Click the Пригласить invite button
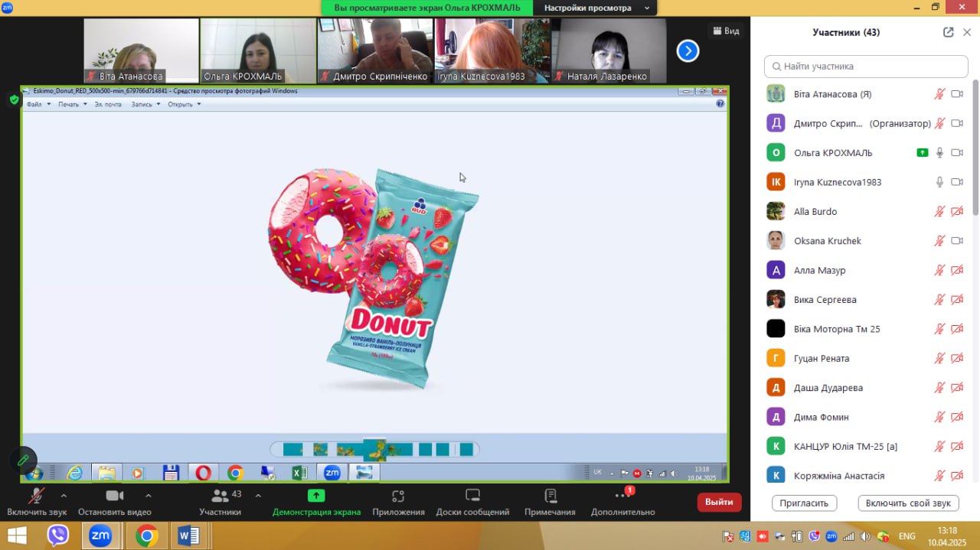The image size is (980, 550). tap(804, 503)
